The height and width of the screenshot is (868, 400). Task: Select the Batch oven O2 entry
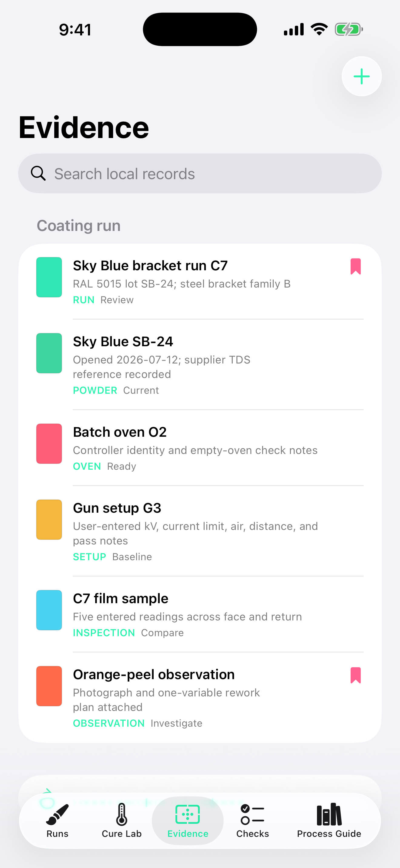[200, 448]
